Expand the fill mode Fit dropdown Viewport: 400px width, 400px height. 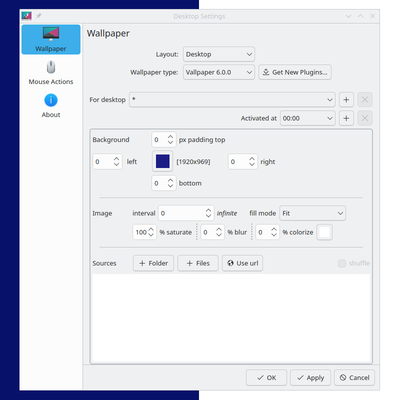(x=312, y=213)
